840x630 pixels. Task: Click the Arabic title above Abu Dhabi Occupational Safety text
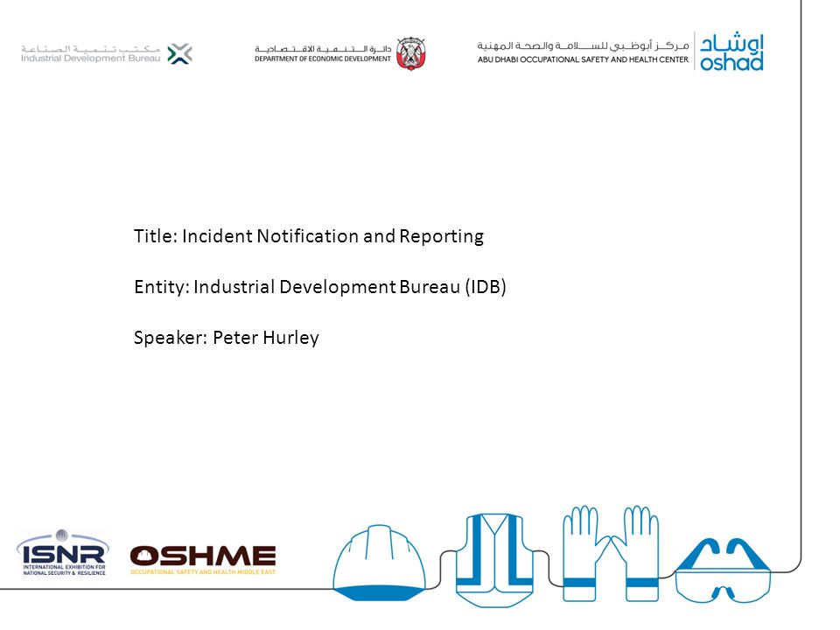[x=583, y=46]
